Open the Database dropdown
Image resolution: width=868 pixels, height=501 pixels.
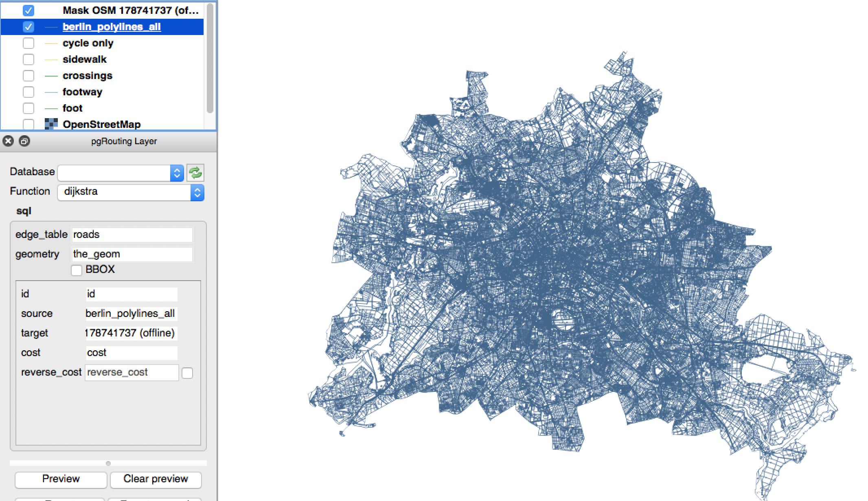(121, 173)
